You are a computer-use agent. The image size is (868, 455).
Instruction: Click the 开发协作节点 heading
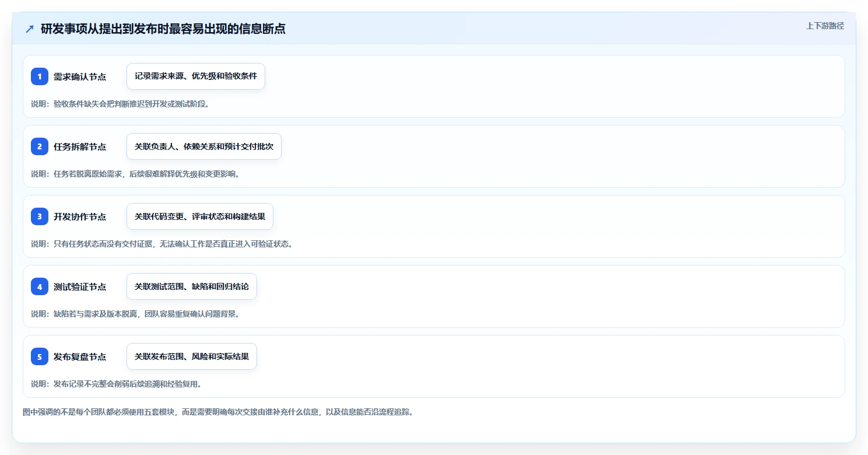pos(80,216)
